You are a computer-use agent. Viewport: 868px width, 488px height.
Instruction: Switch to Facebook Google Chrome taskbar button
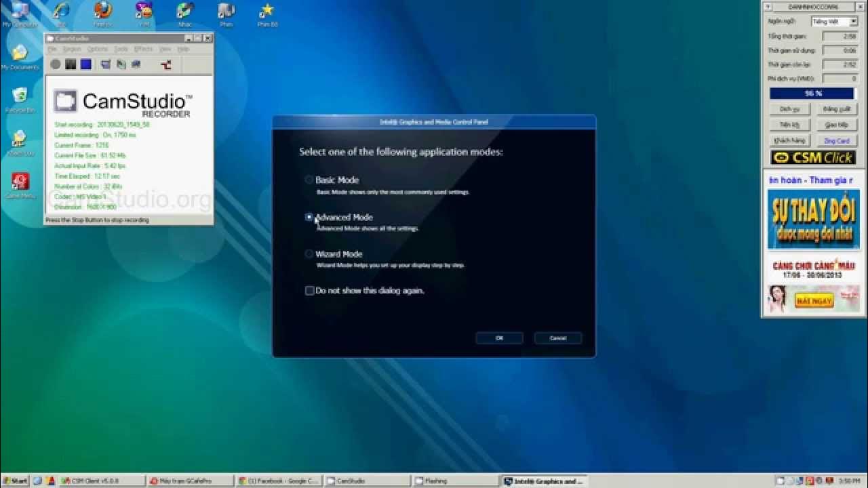(279, 481)
